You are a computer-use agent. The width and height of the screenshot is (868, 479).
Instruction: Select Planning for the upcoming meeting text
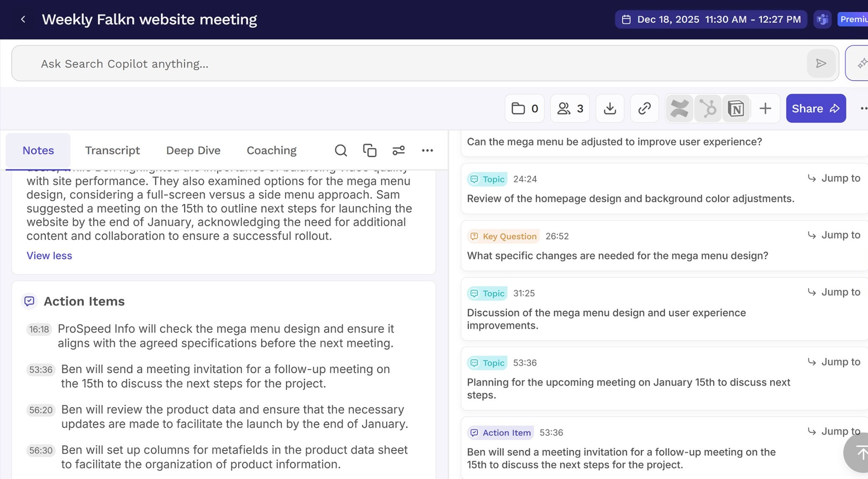[x=629, y=389]
